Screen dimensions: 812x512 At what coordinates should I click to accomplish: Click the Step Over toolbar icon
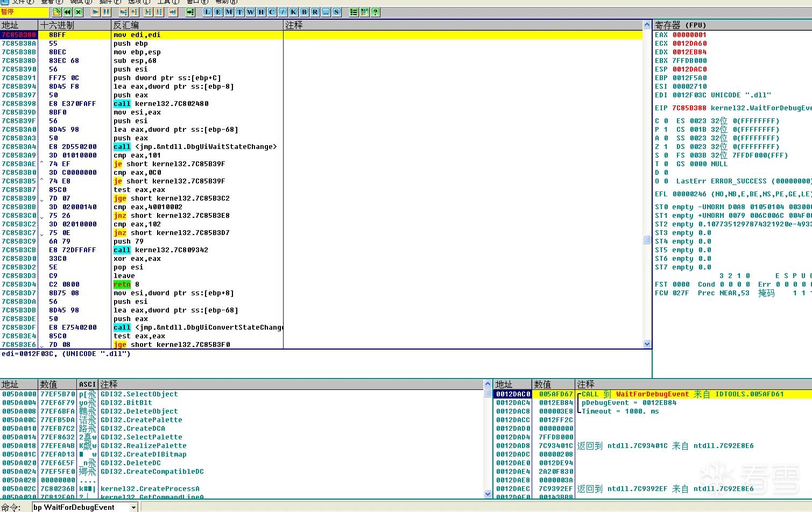click(135, 12)
